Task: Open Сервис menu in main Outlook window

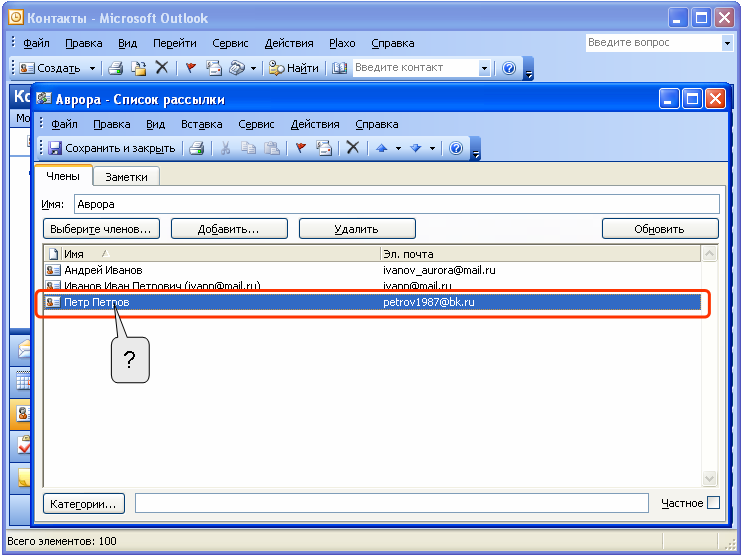Action: click(x=230, y=43)
